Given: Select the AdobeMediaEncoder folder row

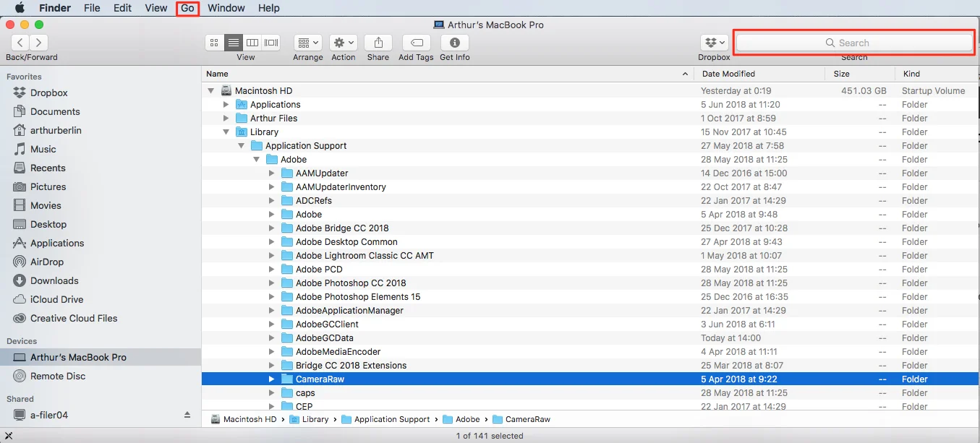Looking at the screenshot, I should pyautogui.click(x=591, y=352).
